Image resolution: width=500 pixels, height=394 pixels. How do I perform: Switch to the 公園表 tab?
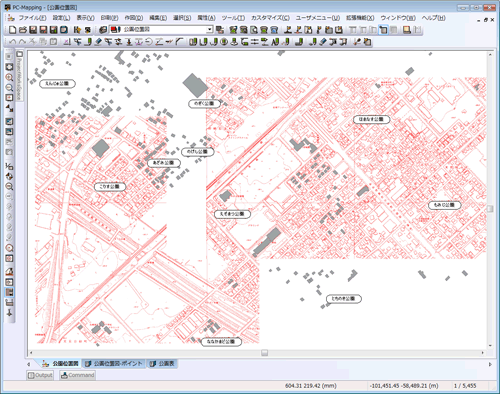163,364
